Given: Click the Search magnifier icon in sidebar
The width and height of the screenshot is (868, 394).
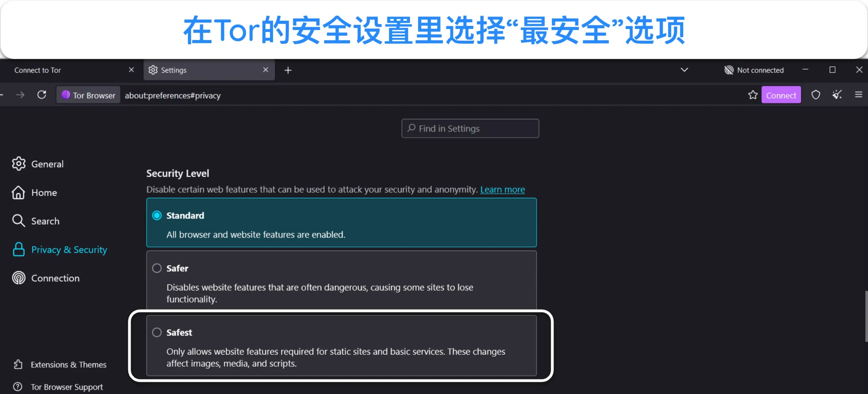Looking at the screenshot, I should click(18, 221).
